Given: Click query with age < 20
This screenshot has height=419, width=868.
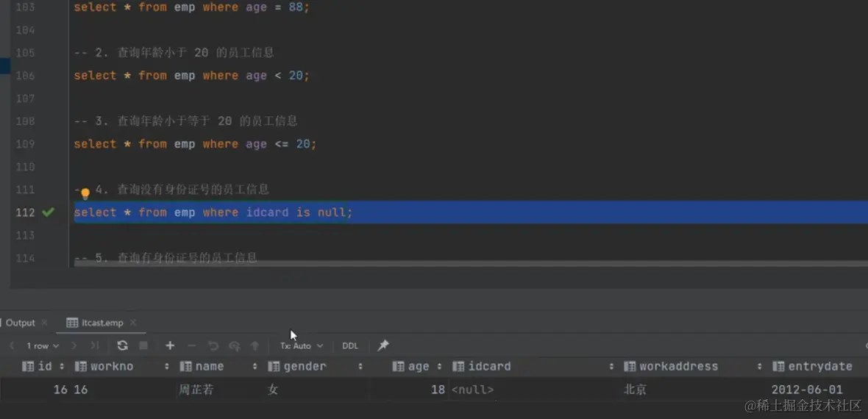Looking at the screenshot, I should click(x=191, y=75).
